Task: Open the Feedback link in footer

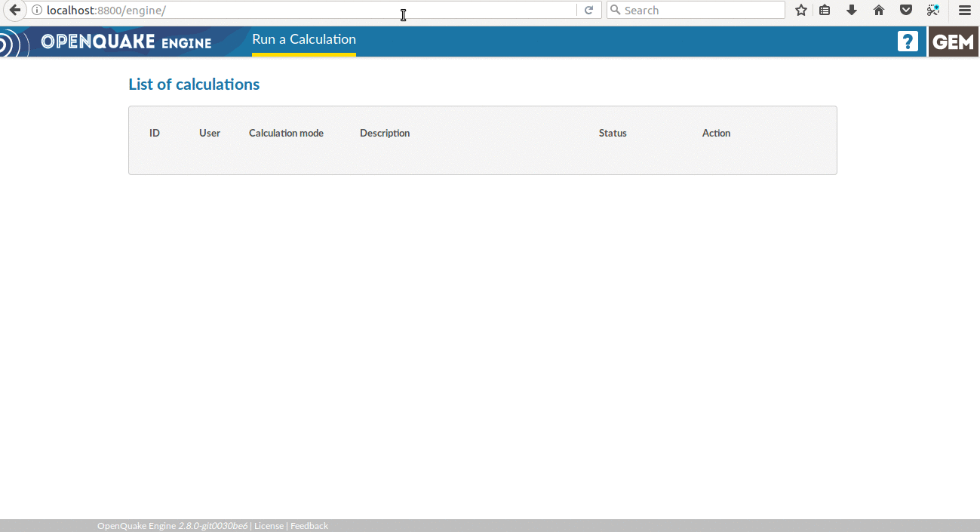Action: (x=309, y=526)
